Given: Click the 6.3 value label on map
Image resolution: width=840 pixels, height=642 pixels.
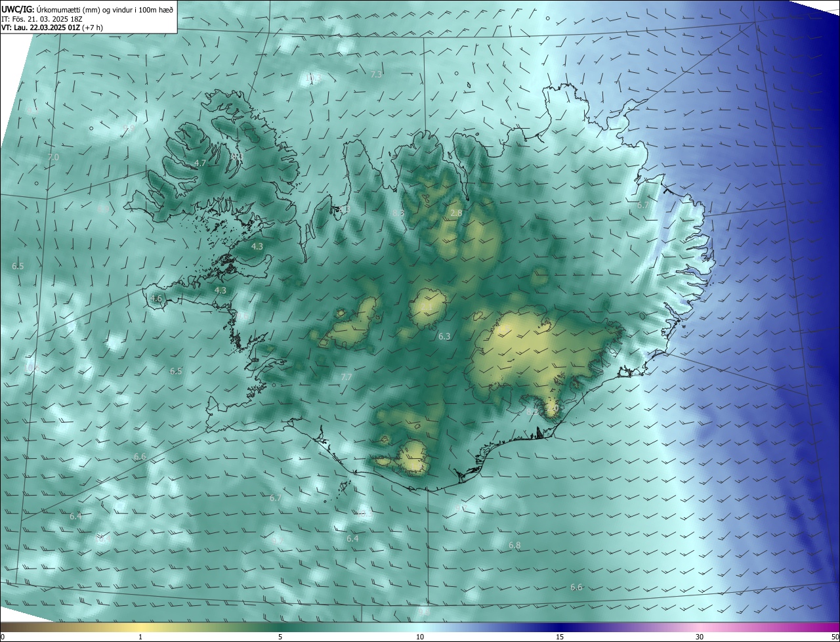Looking at the screenshot, I should pyautogui.click(x=444, y=337).
